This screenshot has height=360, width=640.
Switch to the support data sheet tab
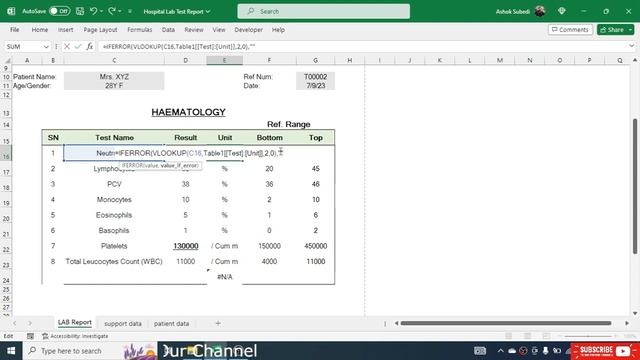pyautogui.click(x=123, y=324)
